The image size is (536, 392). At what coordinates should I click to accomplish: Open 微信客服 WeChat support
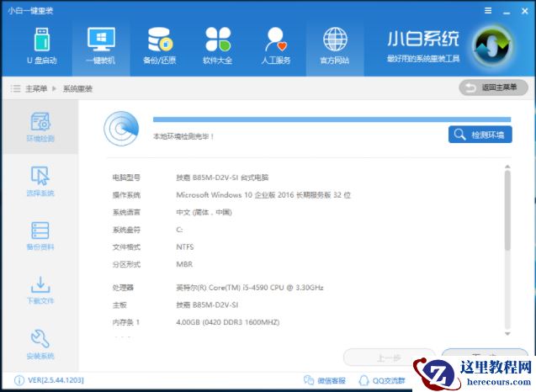325,380
